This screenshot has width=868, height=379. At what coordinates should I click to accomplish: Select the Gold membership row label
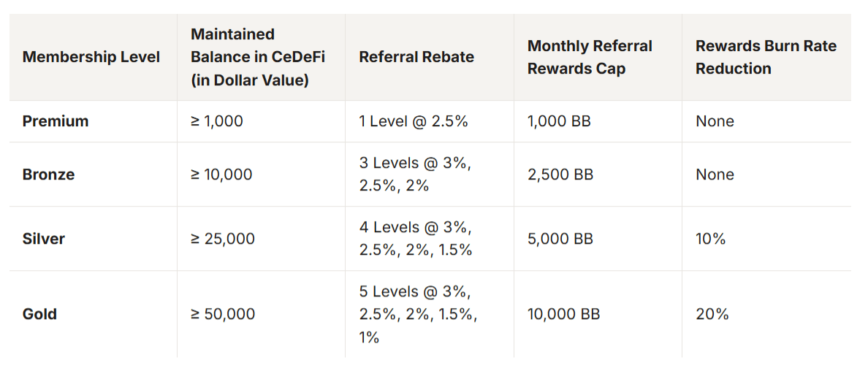[x=40, y=314]
